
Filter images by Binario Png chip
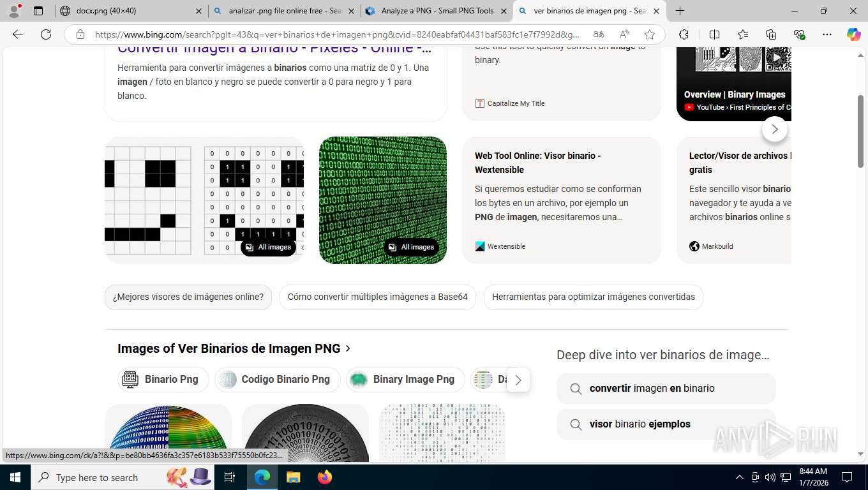[163, 379]
